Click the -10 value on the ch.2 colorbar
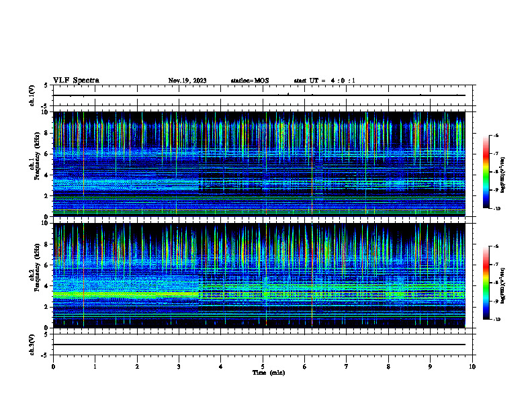This screenshot has height=411, width=532. pos(497,320)
